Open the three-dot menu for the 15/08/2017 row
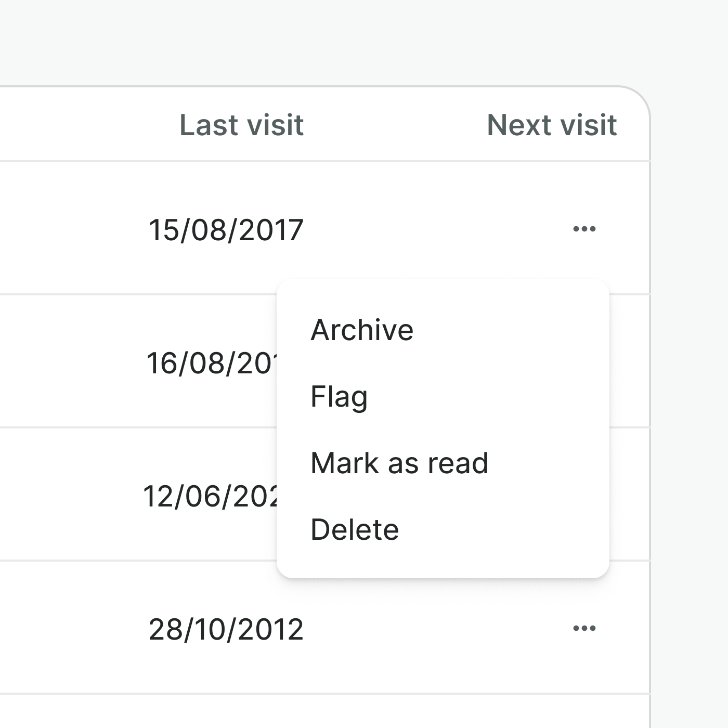 pyautogui.click(x=584, y=229)
